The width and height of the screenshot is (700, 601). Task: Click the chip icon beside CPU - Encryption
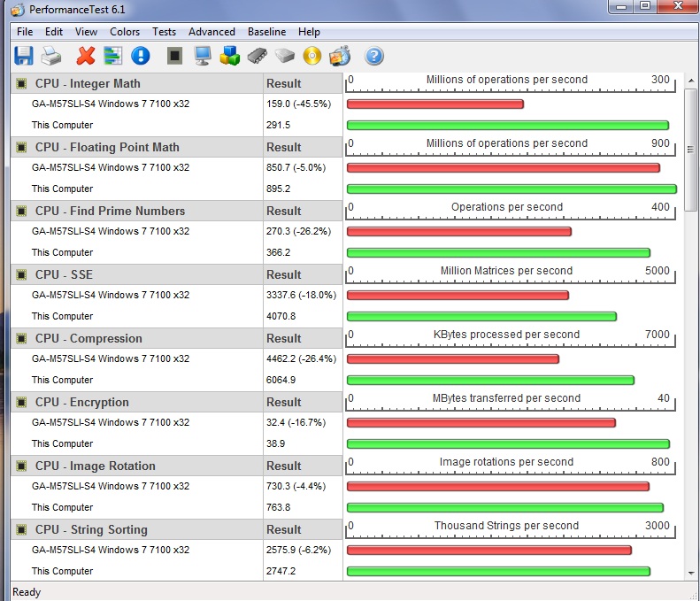point(21,403)
